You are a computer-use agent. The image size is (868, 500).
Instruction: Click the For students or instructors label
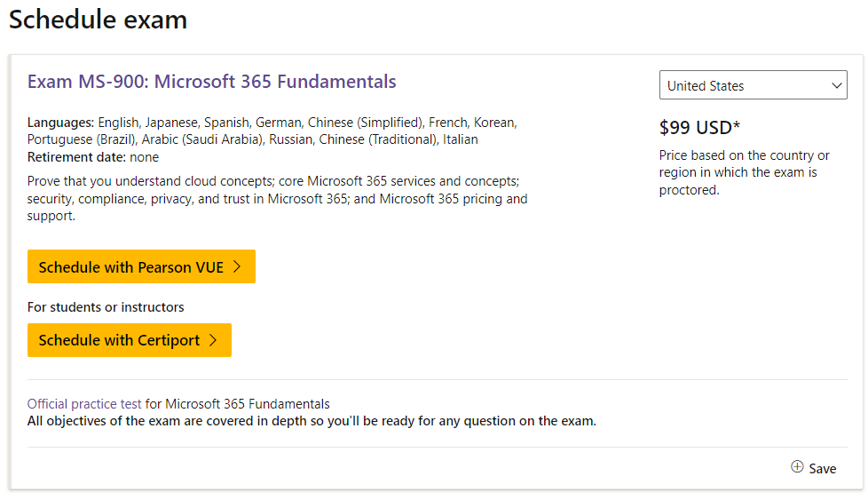pos(106,307)
